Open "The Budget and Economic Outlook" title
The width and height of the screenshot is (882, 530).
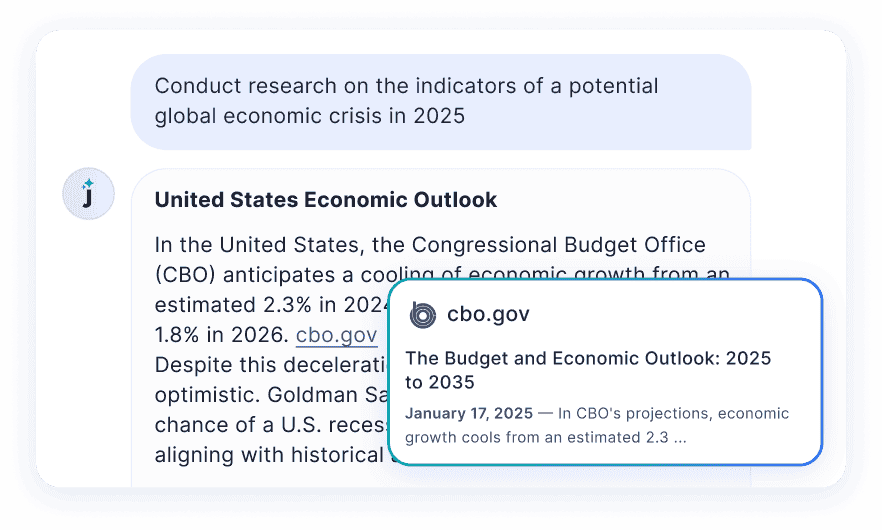pos(588,370)
